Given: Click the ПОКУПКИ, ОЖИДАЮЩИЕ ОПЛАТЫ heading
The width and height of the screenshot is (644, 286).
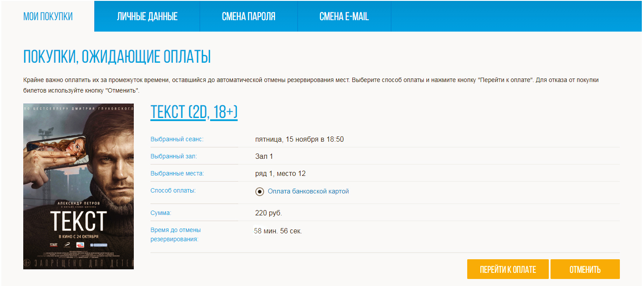Looking at the screenshot, I should [117, 57].
